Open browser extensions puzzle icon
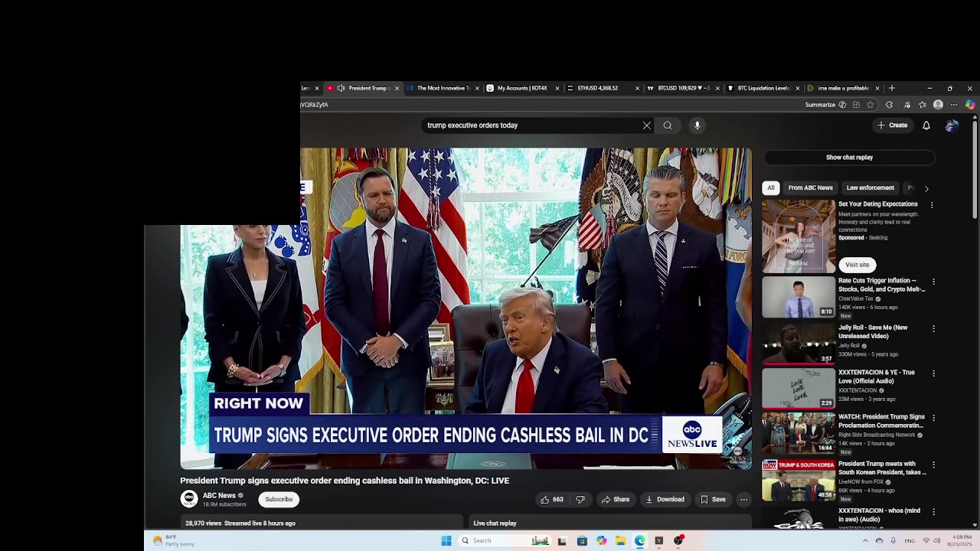The width and height of the screenshot is (980, 551). [889, 105]
